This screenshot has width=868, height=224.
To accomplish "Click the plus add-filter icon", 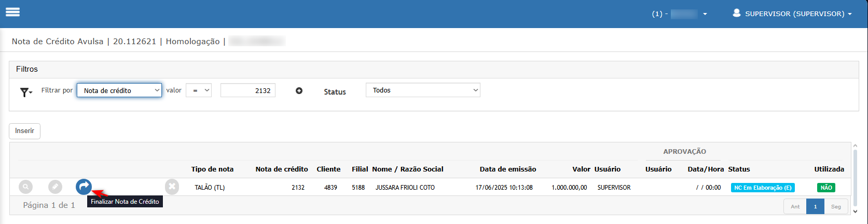I will [x=299, y=91].
